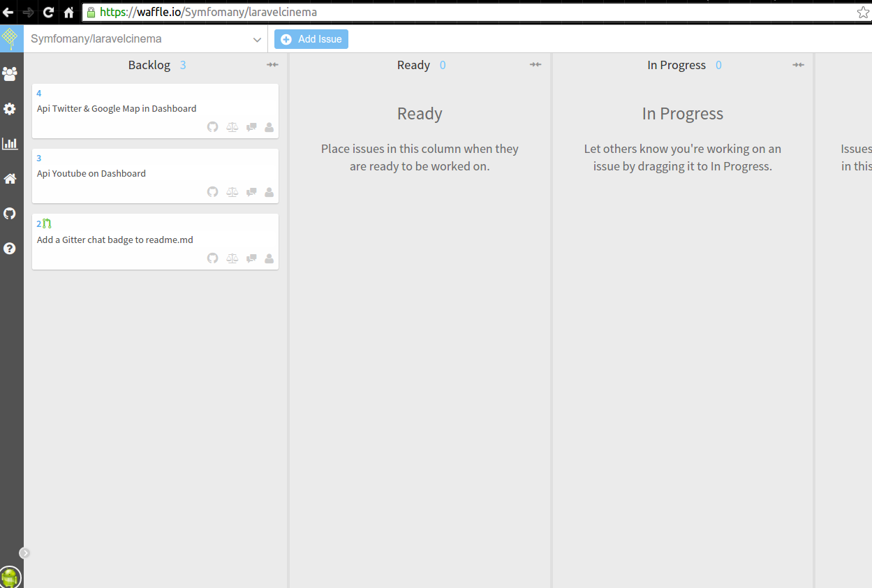Click the Backlog issue count 3
This screenshot has height=588, width=872.
pos(183,65)
